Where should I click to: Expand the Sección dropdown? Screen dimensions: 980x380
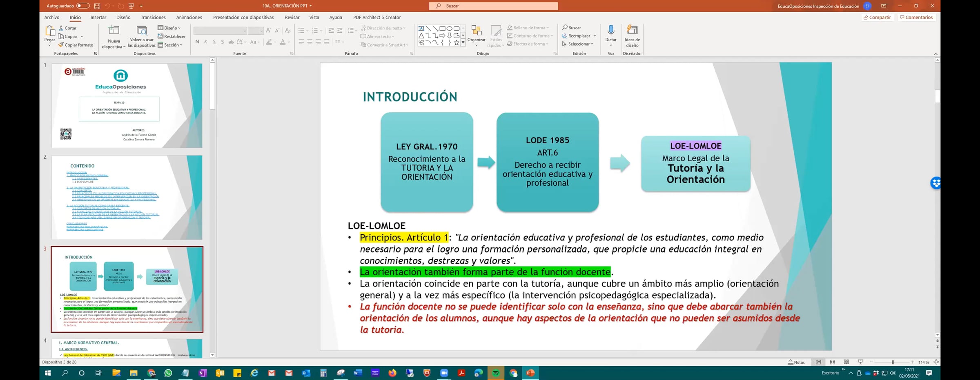tap(170, 45)
